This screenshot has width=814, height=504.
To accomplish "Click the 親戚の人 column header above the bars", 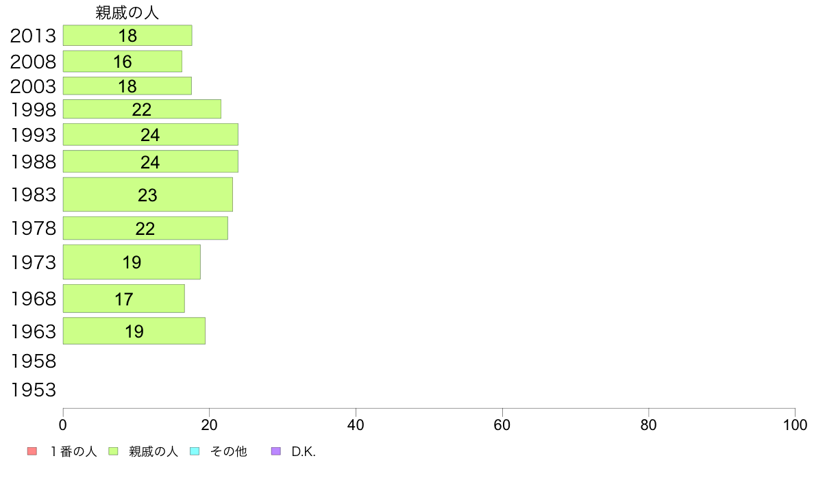I will coord(127,13).
